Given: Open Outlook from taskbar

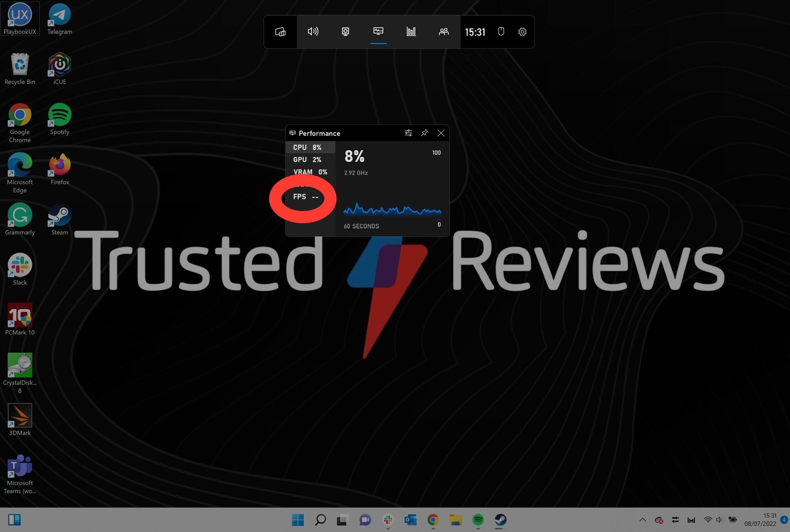Looking at the screenshot, I should 410,520.
